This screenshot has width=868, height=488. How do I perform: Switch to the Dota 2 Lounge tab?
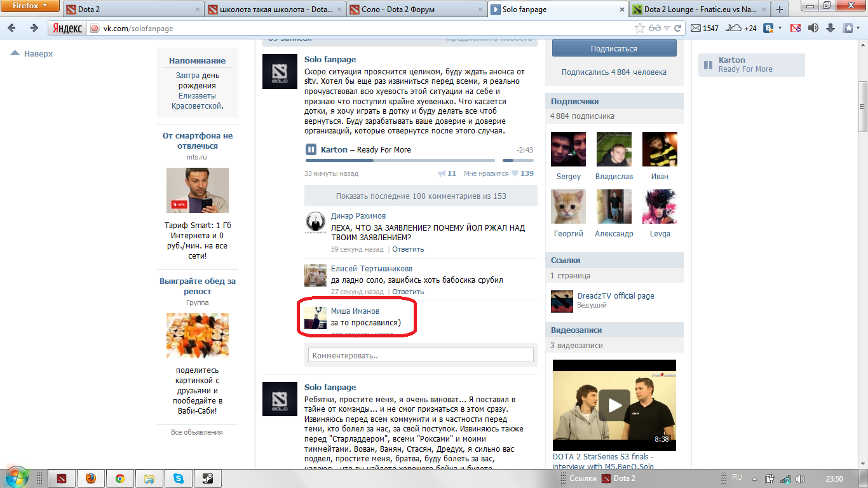pyautogui.click(x=700, y=10)
